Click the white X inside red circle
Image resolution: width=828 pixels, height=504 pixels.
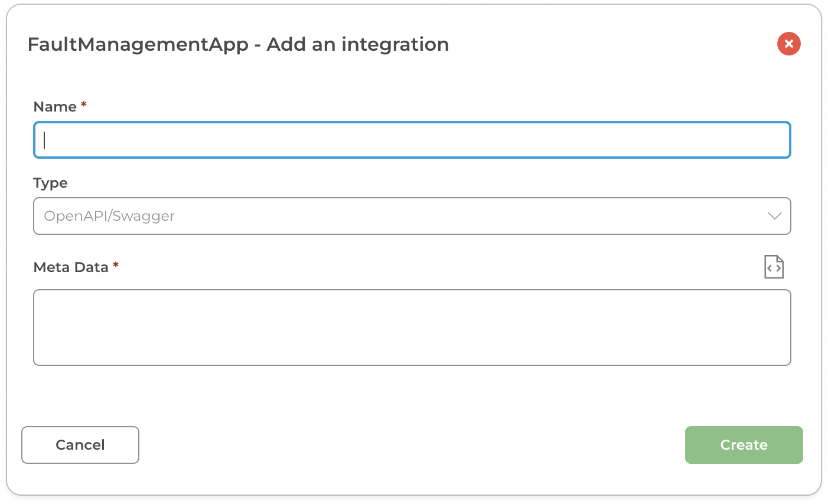(x=788, y=44)
